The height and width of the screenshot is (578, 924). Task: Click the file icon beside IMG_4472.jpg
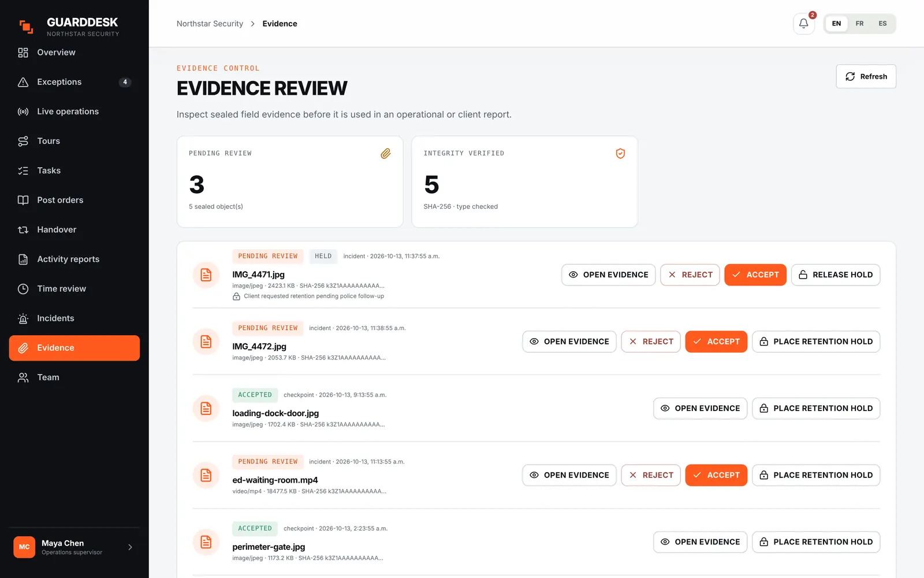206,342
